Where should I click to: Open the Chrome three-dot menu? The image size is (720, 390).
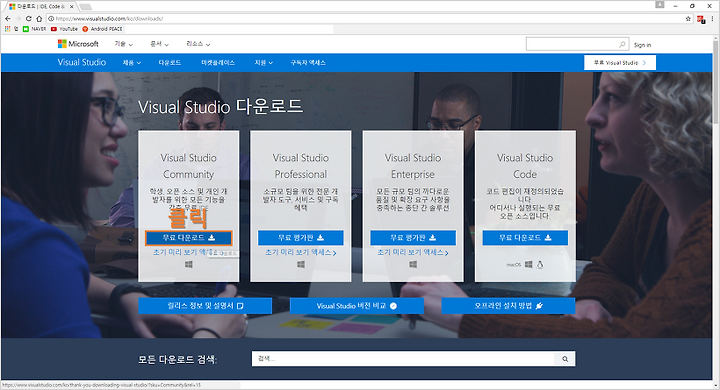click(x=713, y=19)
